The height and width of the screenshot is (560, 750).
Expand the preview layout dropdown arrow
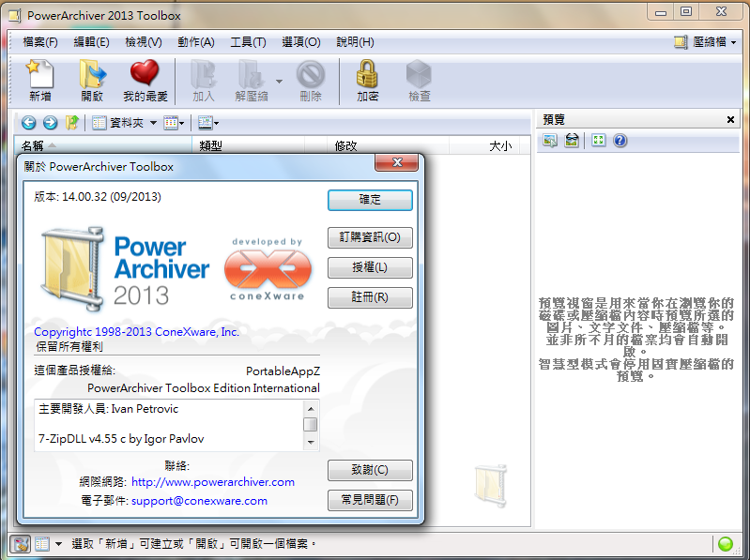tap(216, 123)
